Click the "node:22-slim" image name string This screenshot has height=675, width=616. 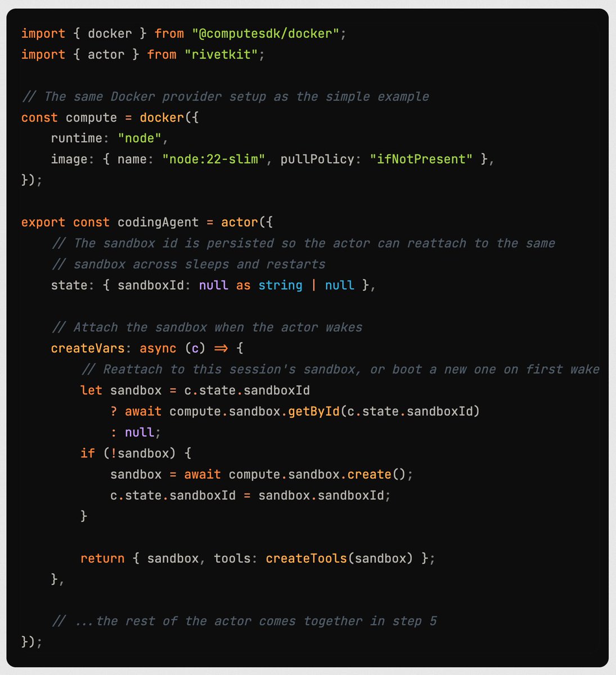point(214,159)
